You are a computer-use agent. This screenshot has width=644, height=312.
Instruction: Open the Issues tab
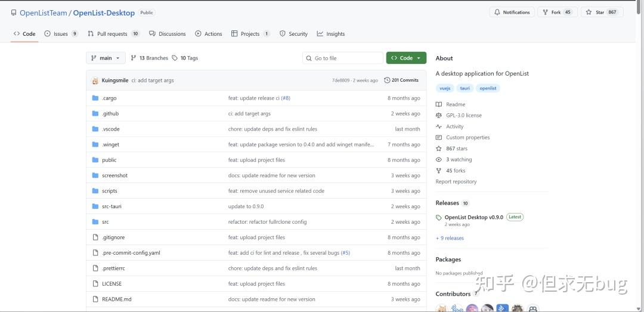pyautogui.click(x=61, y=34)
